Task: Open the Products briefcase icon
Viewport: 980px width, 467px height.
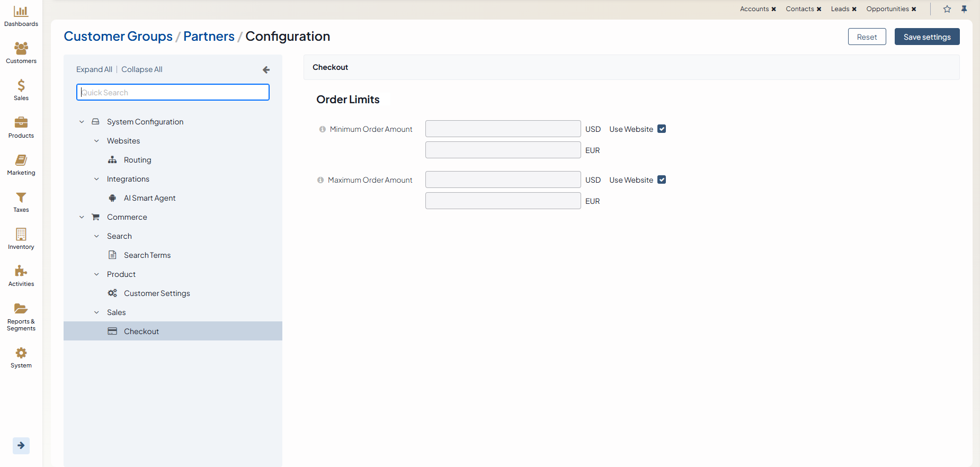Action: point(21,123)
